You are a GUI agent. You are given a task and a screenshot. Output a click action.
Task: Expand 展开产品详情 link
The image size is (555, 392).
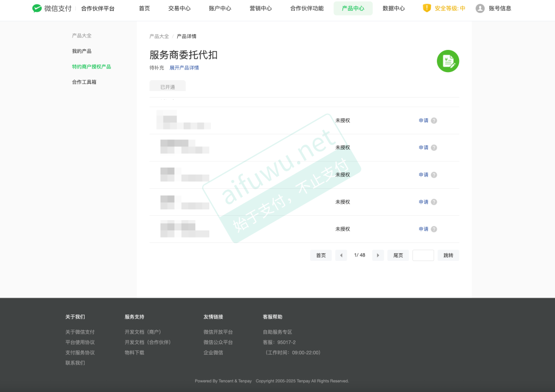click(184, 68)
